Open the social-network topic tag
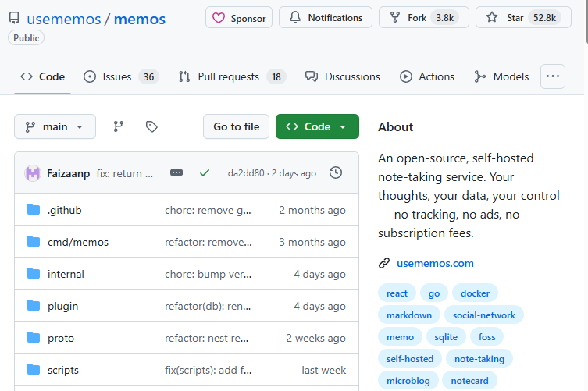 pos(483,315)
